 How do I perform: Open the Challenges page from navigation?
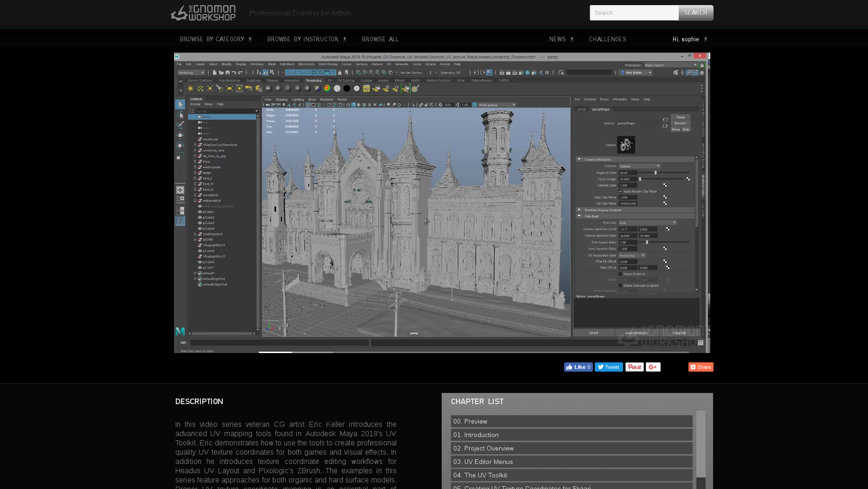[x=607, y=39]
